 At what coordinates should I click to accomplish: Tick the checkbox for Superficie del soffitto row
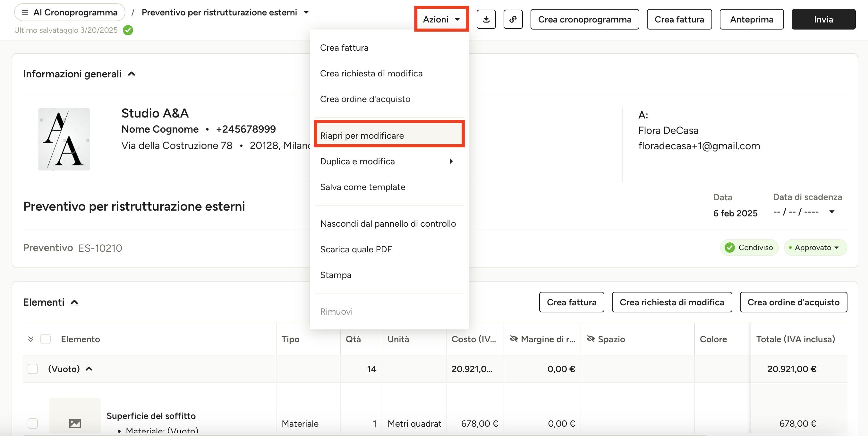[x=33, y=423]
